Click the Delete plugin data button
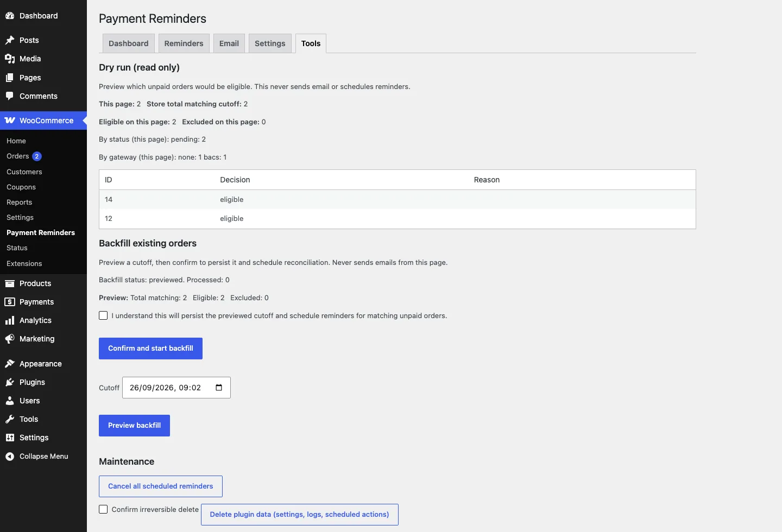Viewport: 782px width, 532px height. coord(300,515)
